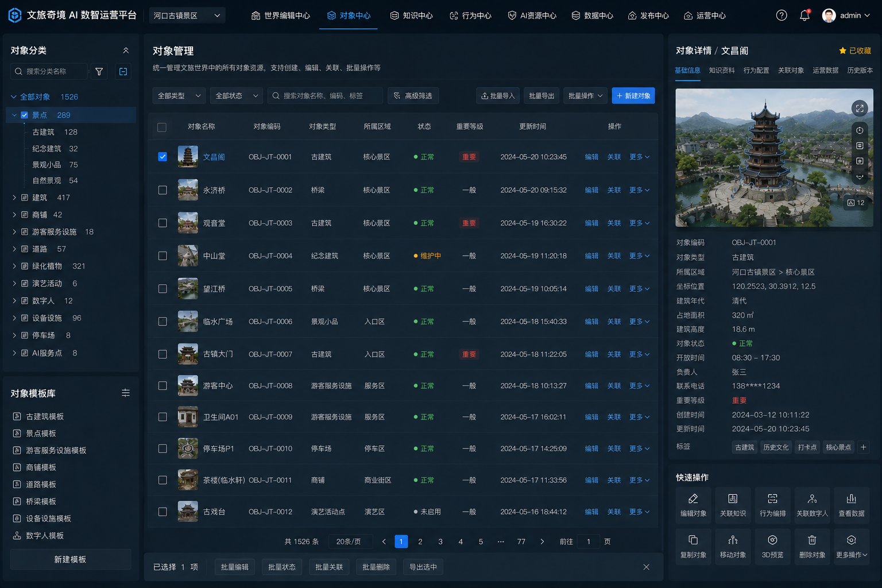Expand the 游客服务设施 tree node
The width and height of the screenshot is (882, 588).
coord(14,232)
